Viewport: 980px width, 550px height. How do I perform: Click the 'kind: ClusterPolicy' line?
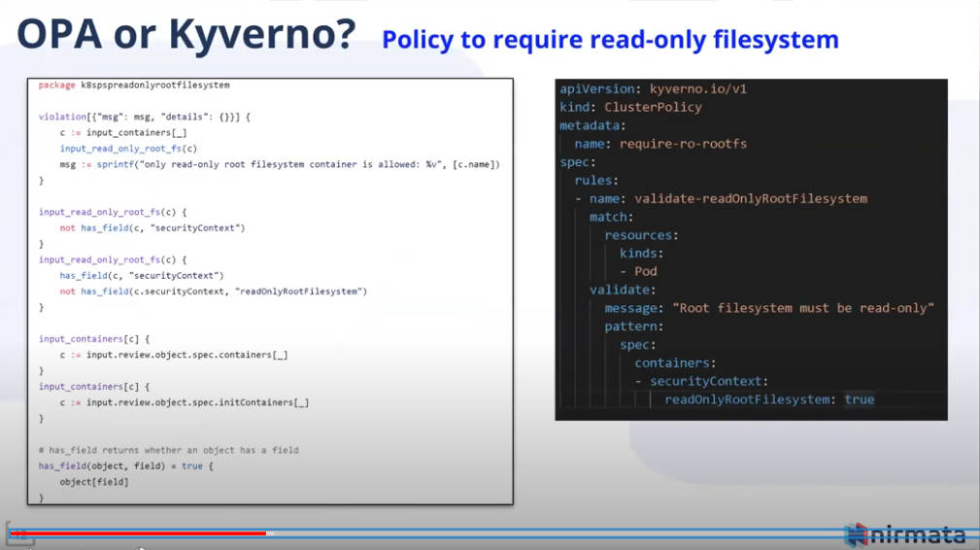[x=630, y=107]
